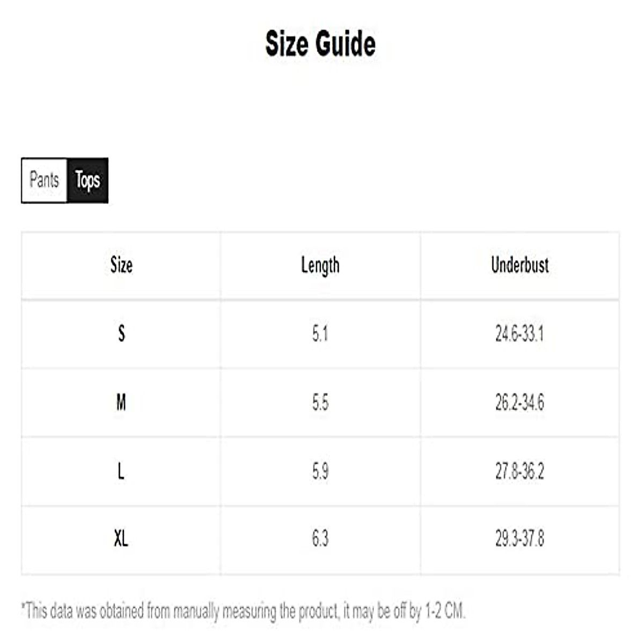Click the 5.5 length value
Image resolution: width=644 pixels, height=644 pixels.
point(320,402)
